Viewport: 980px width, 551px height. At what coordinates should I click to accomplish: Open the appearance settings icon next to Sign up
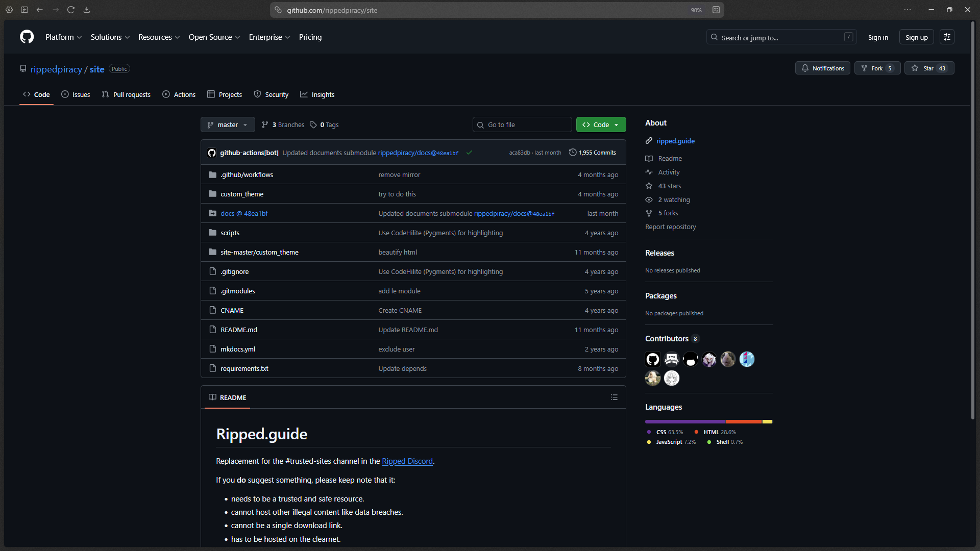[x=947, y=37]
